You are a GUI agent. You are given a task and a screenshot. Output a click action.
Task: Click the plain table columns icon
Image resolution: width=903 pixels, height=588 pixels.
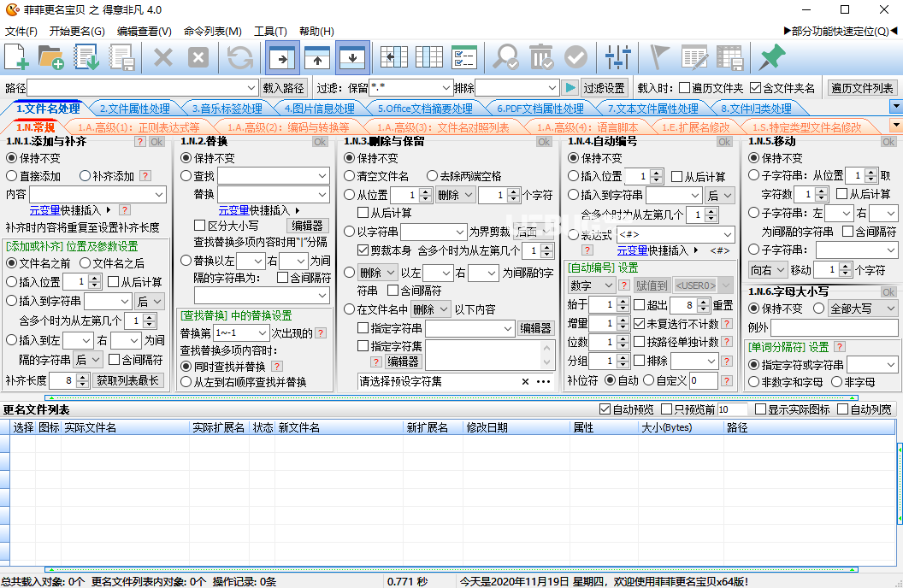429,57
